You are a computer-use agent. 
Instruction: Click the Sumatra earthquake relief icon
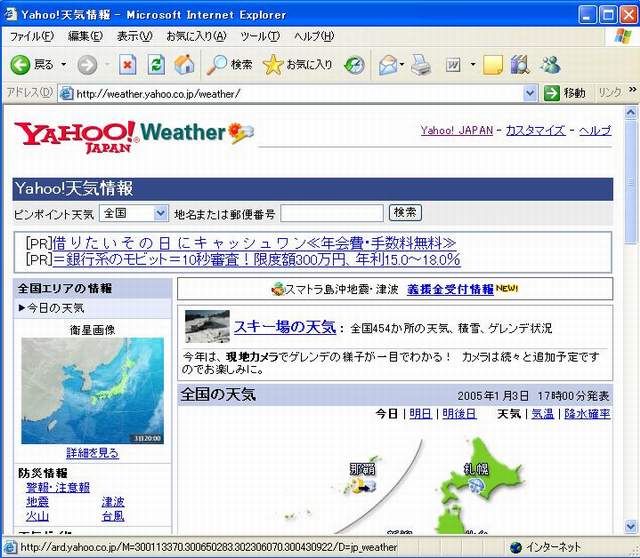pyautogui.click(x=278, y=289)
